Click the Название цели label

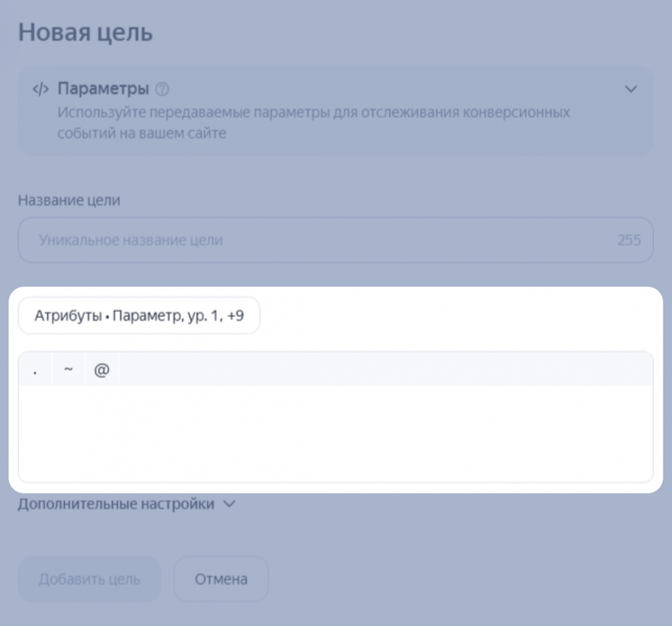[69, 200]
